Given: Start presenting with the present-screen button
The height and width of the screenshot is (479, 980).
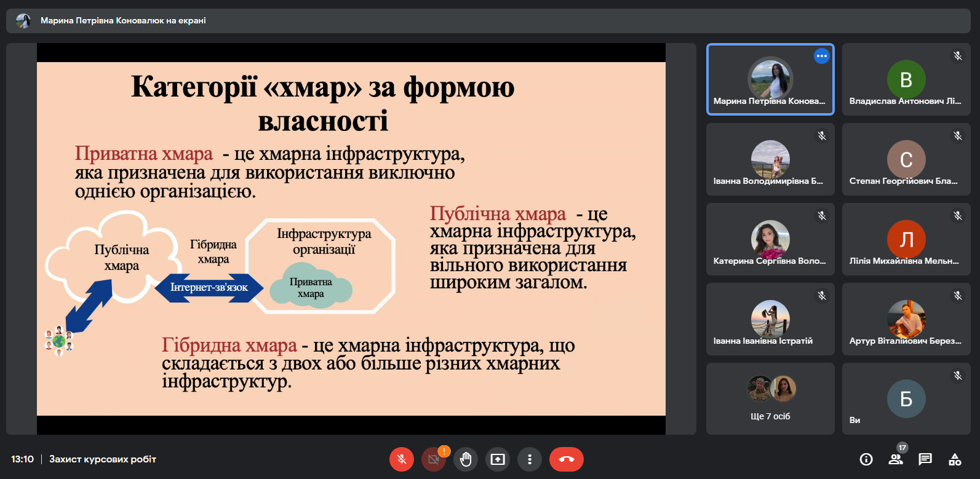Looking at the screenshot, I should coord(498,459).
